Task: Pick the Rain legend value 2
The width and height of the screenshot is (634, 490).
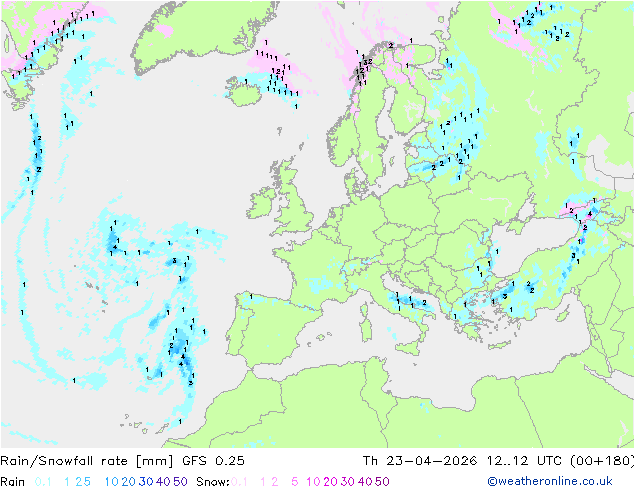Action: [78, 482]
